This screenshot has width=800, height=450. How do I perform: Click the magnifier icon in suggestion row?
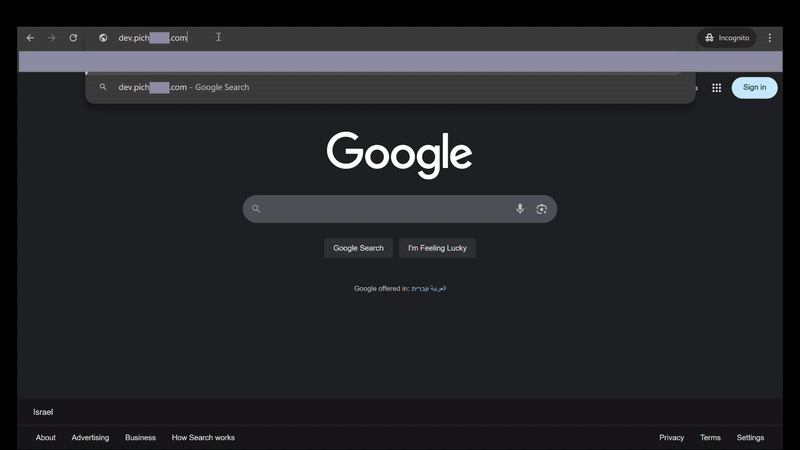point(103,87)
